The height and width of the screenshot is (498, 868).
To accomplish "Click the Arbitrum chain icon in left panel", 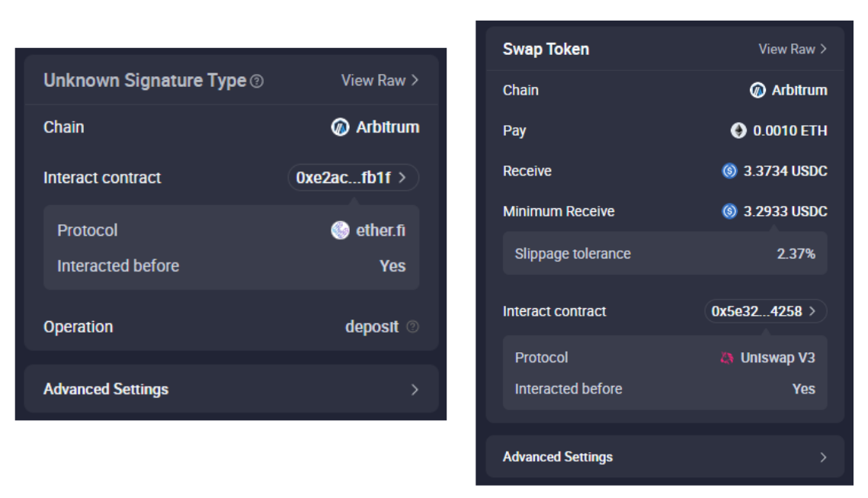I will 340,127.
